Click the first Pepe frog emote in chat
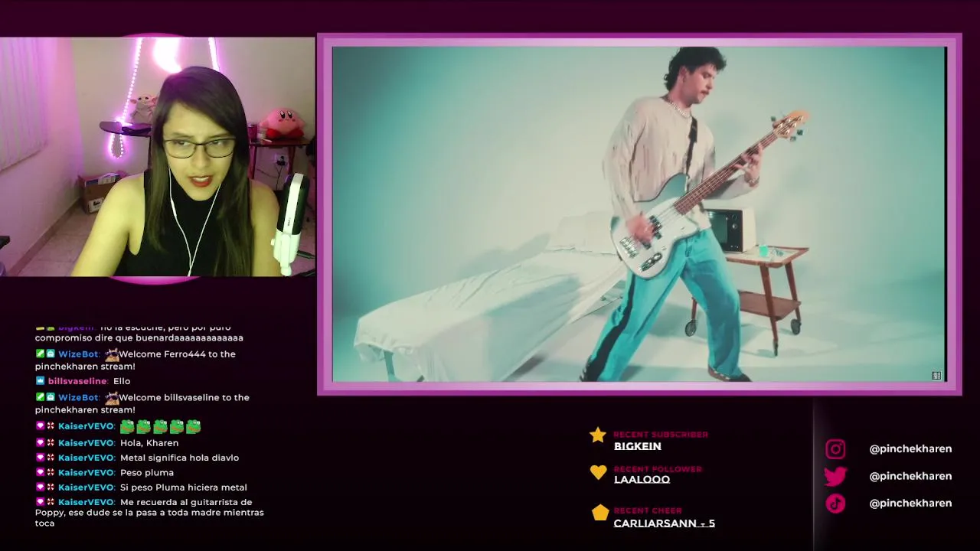The image size is (980, 551). coord(127,426)
